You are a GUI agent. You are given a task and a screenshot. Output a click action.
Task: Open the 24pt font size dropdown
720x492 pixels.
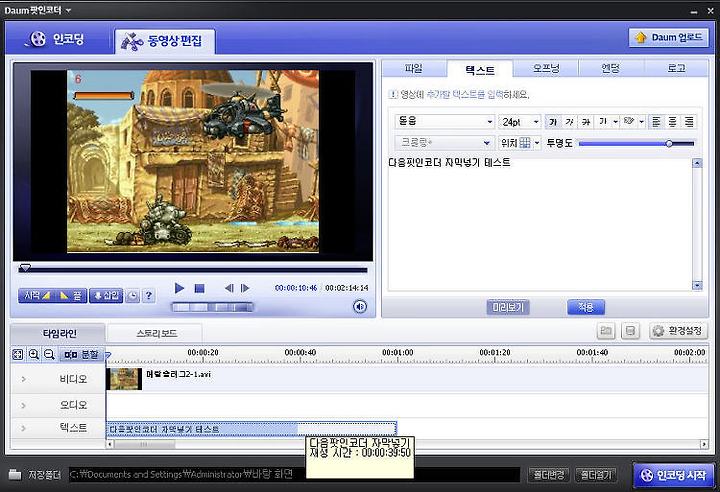[x=519, y=122]
